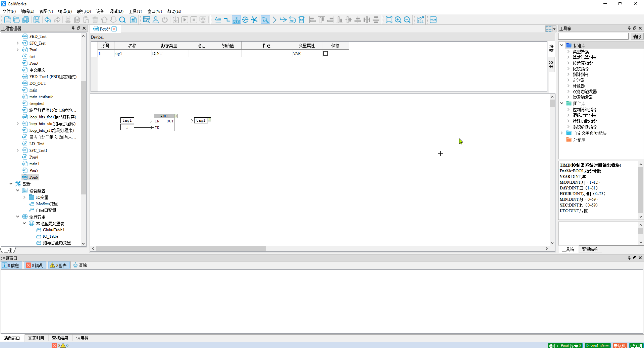
Task: Click the zoom in magnifier icon
Action: pos(398,20)
